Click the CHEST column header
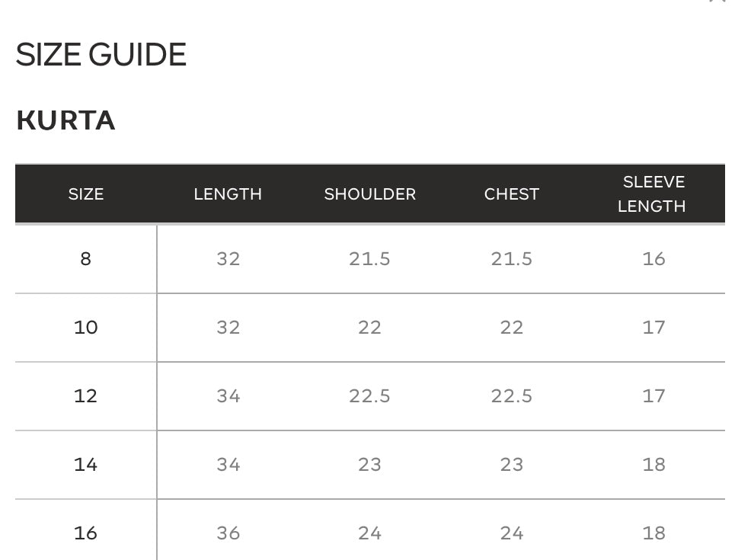Screen dimensions: 735x560 [511, 194]
